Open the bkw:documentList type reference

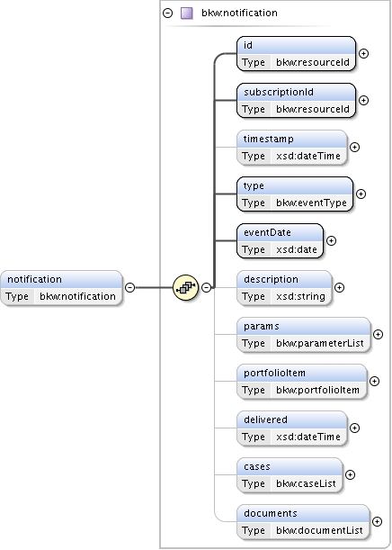click(319, 530)
